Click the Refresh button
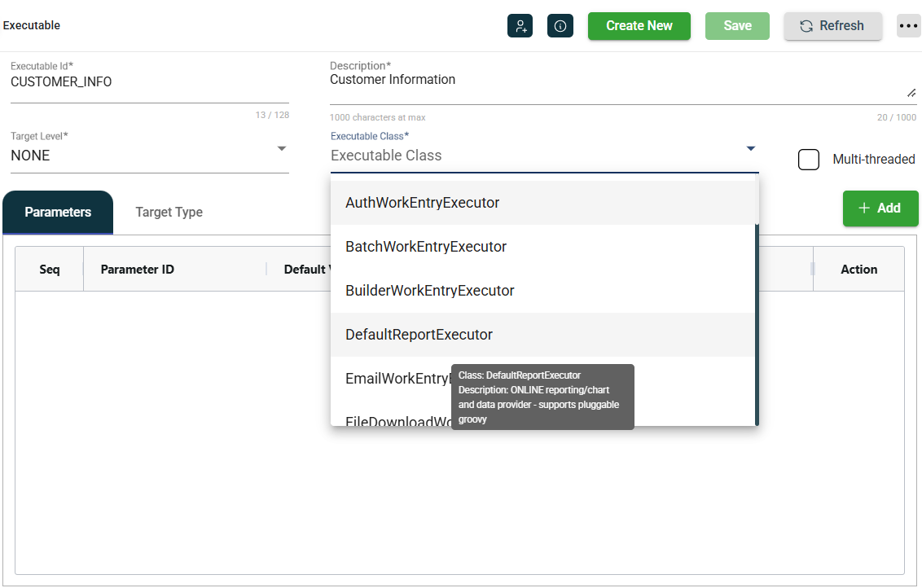The image size is (922, 588). 832,26
